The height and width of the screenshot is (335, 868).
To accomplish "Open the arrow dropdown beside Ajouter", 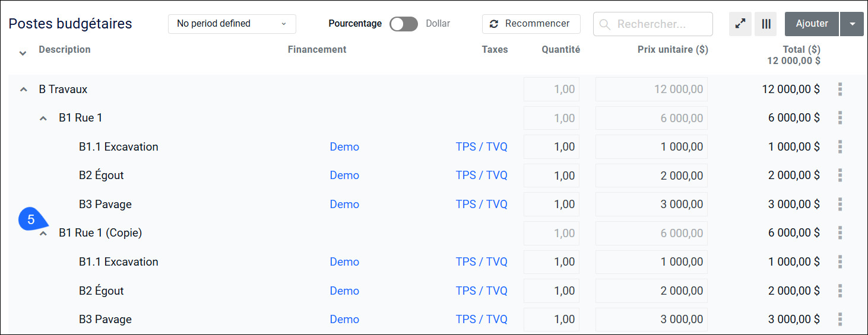I will pyautogui.click(x=852, y=24).
